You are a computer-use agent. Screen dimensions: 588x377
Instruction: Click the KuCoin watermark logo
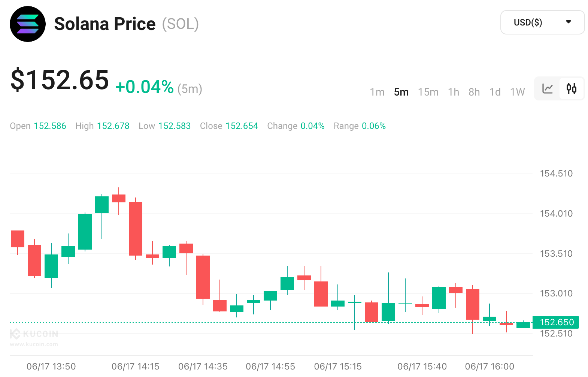[x=34, y=334]
